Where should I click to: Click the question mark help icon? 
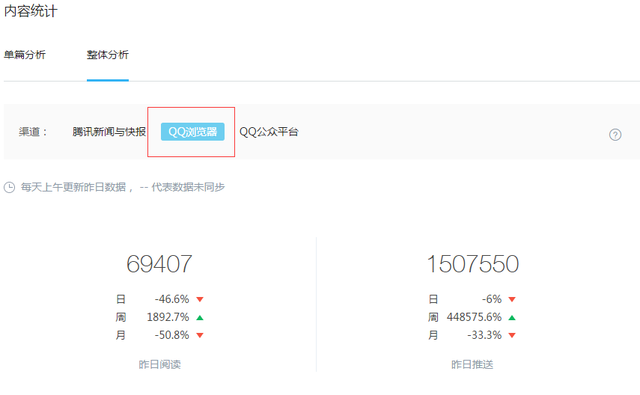pyautogui.click(x=615, y=135)
